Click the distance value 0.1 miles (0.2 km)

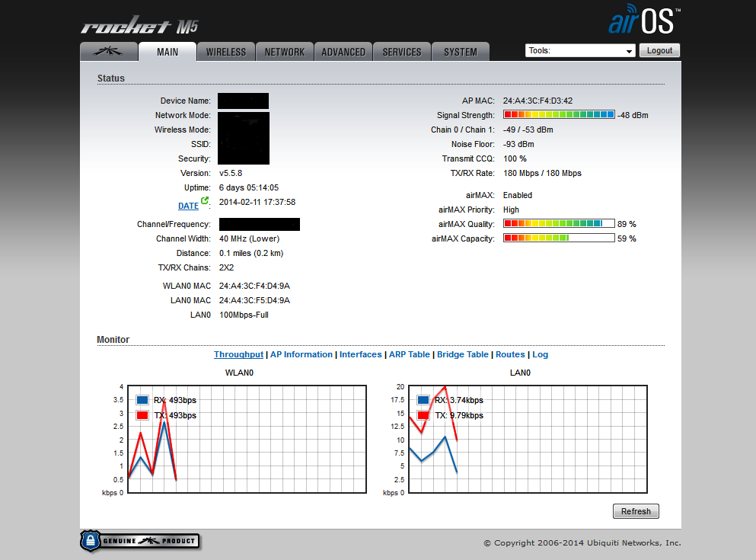pos(251,253)
